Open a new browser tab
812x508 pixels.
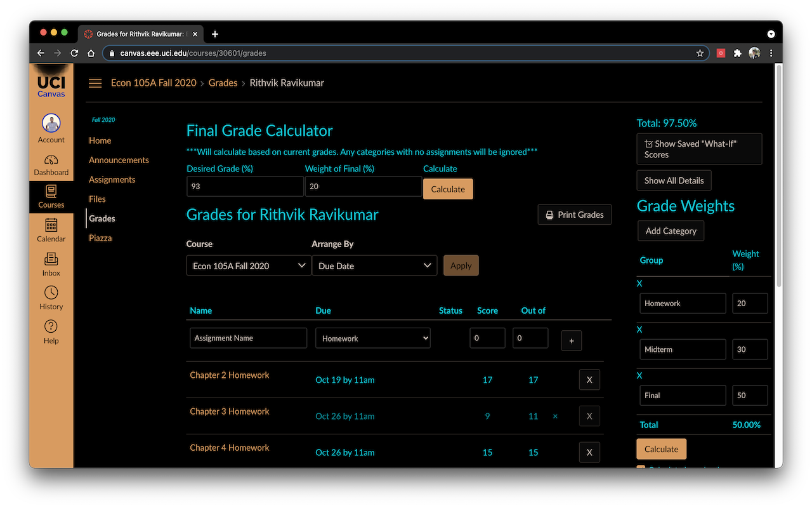point(214,34)
